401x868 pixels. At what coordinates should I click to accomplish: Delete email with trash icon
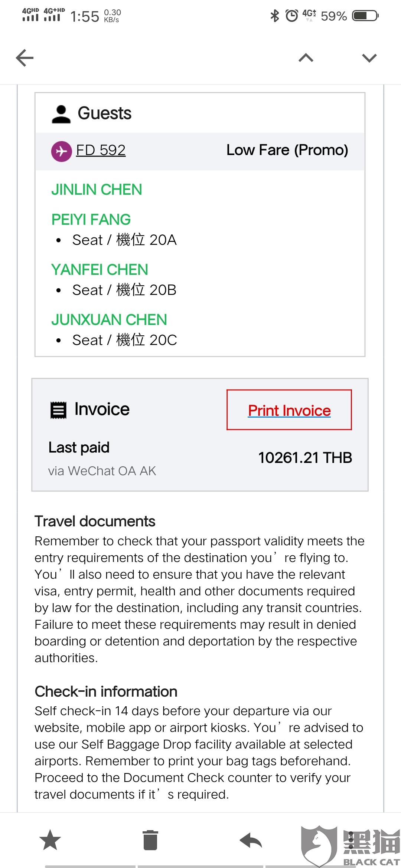click(150, 840)
